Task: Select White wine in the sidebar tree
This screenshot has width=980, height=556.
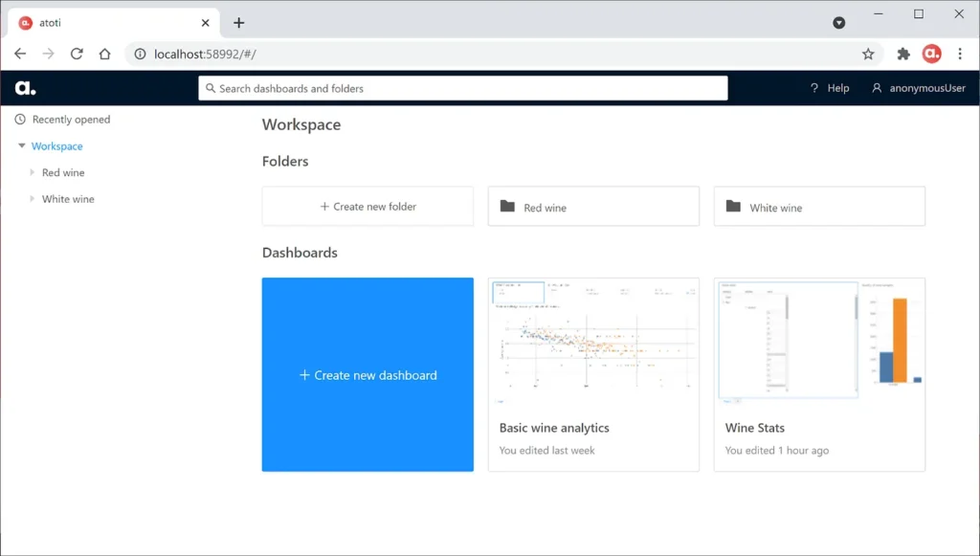Action: [x=68, y=199]
